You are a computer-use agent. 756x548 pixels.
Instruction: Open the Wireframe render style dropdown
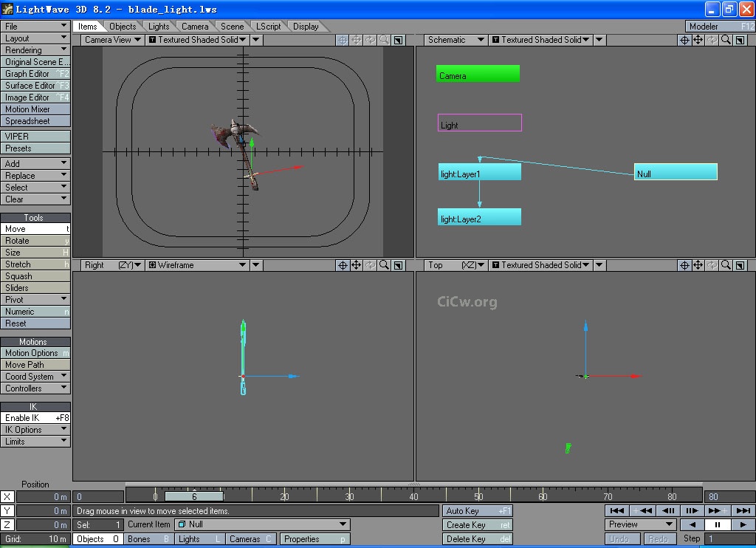pos(197,265)
